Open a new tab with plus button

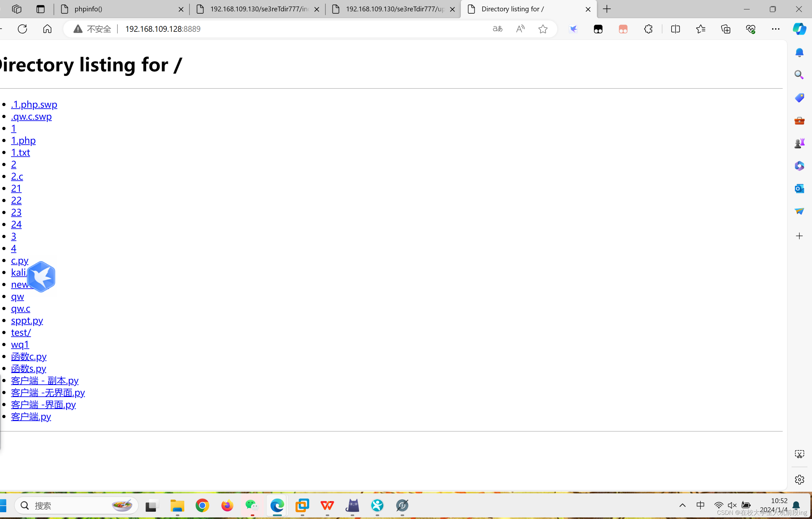pos(607,9)
